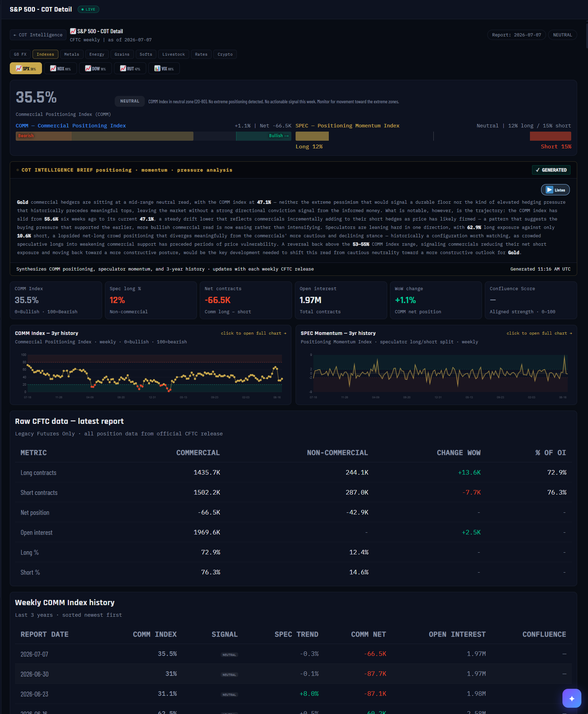This screenshot has width=588, height=714.
Task: Click the -7.7K change value
Action: pos(472,492)
